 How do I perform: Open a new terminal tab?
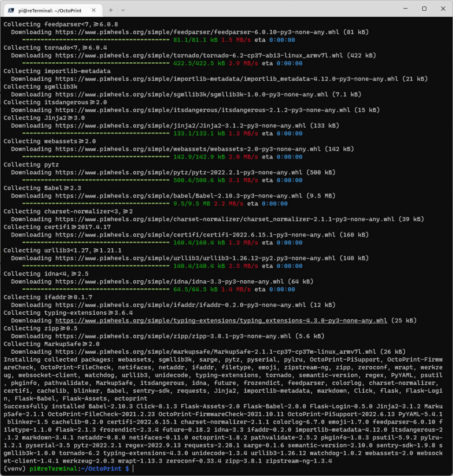pos(111,10)
